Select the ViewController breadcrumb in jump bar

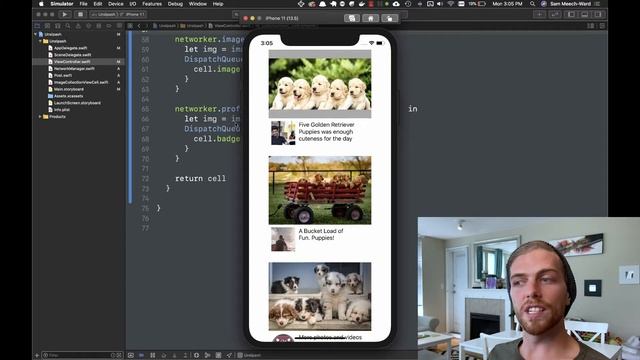pos(229,26)
